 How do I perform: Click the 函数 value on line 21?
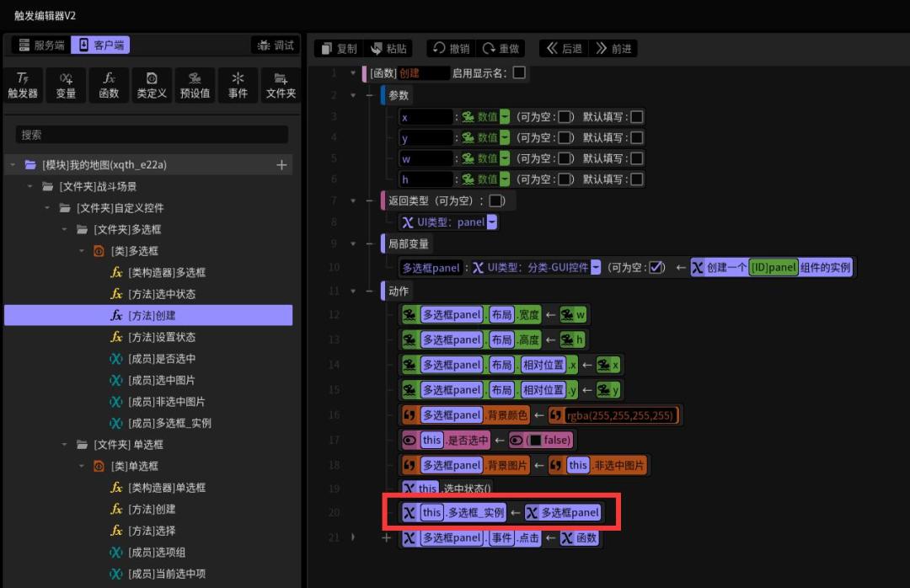[x=580, y=538]
